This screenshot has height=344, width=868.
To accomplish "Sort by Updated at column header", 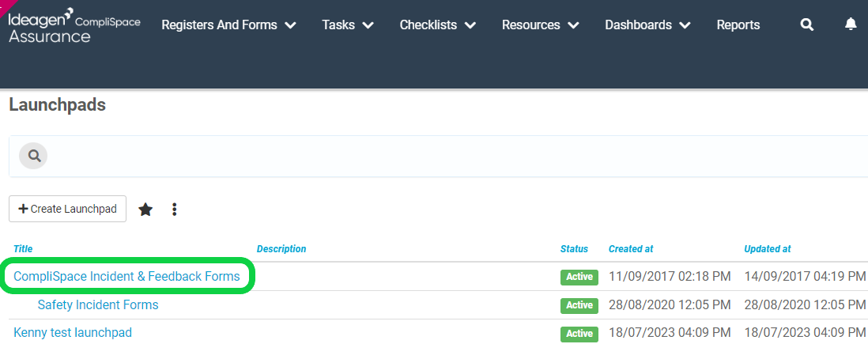I will (x=768, y=249).
